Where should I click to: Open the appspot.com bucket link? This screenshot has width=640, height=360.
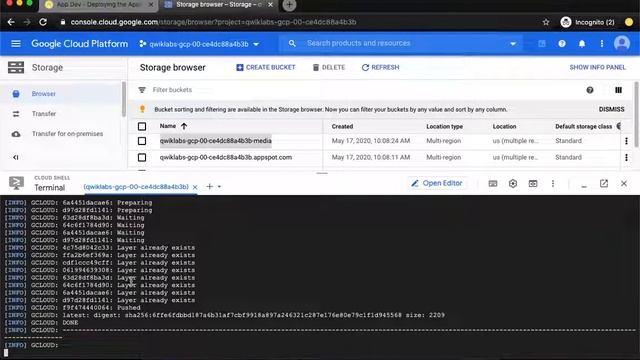click(226, 157)
